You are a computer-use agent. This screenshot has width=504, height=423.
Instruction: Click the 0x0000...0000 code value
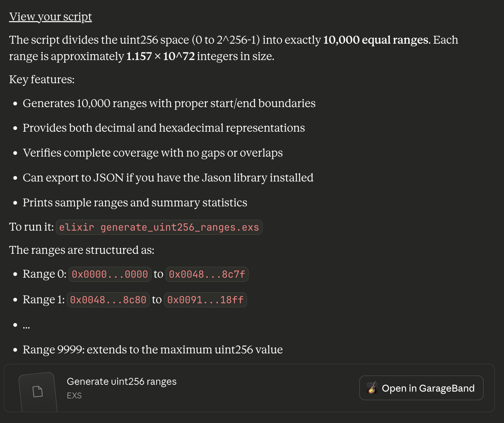point(110,274)
